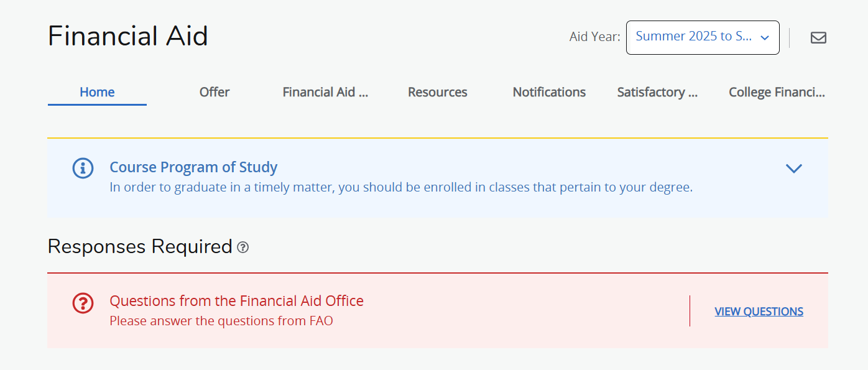Click Questions from the Financial Aid Office heading
Viewport: 868px width, 370px height.
[x=236, y=301]
